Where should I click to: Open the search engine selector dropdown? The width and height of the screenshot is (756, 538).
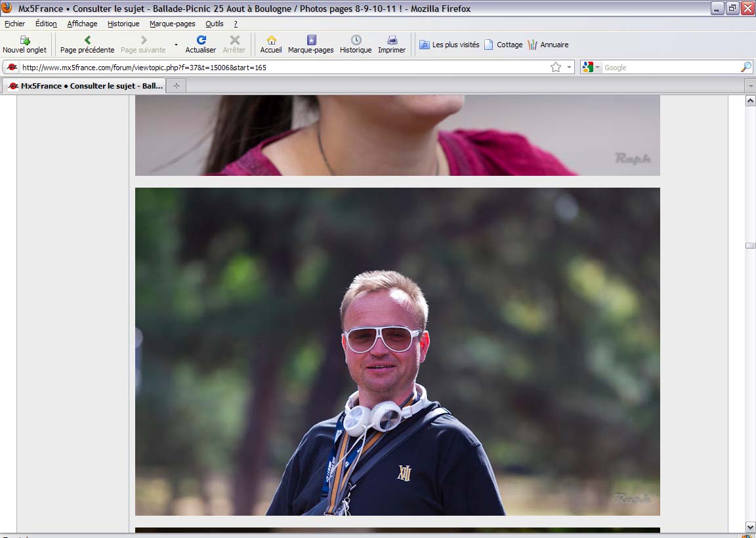(591, 68)
